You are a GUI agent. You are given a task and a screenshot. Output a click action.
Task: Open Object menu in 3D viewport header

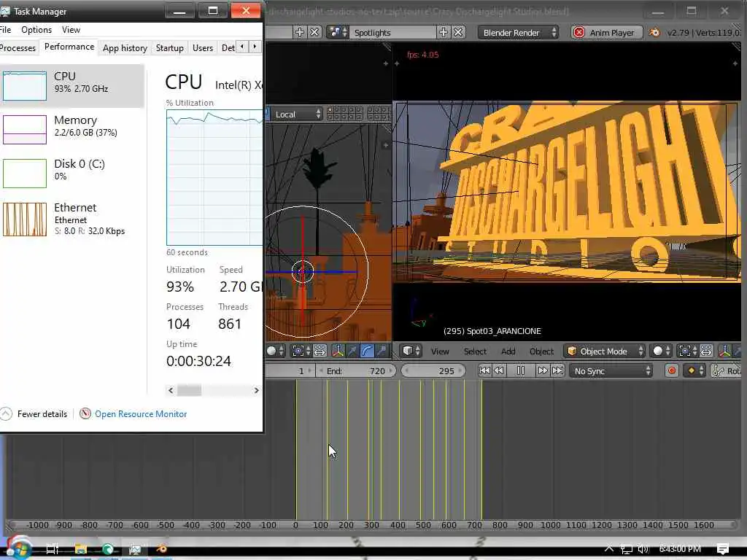point(541,351)
